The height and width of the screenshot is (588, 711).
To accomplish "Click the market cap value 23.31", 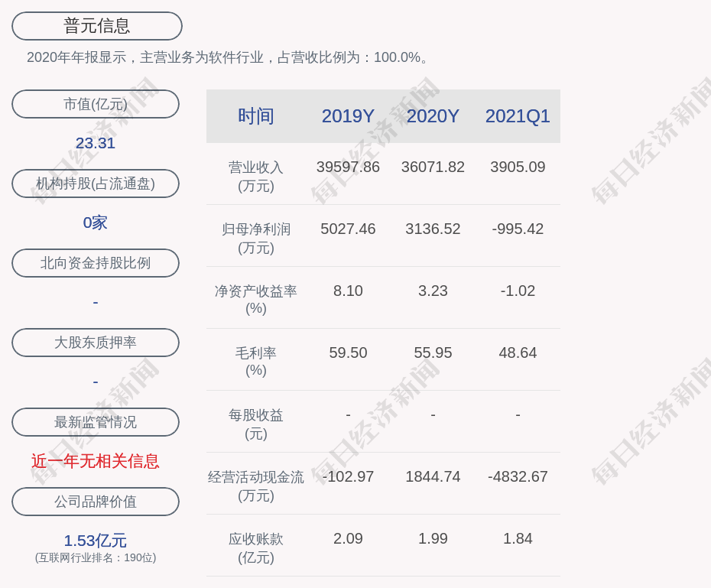I will [x=95, y=143].
